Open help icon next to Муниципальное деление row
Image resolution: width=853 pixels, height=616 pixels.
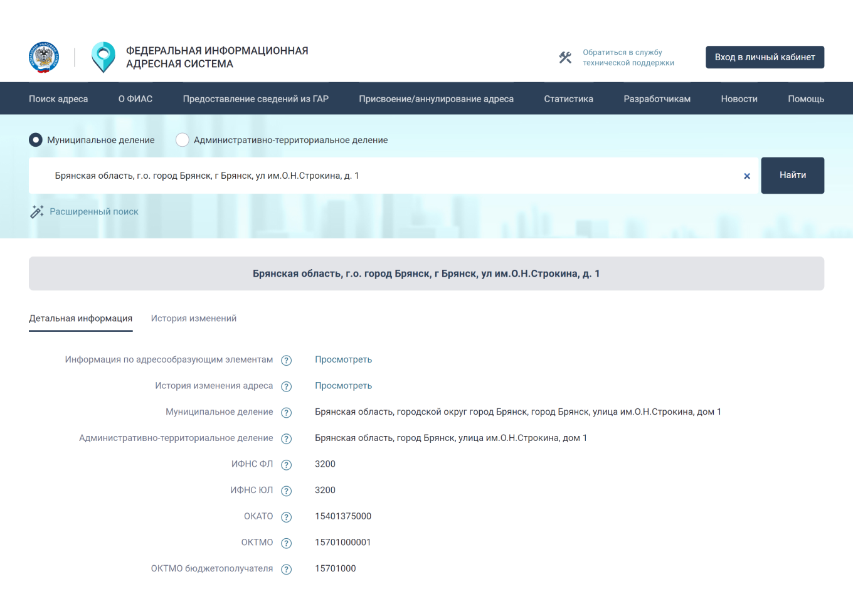[287, 413]
